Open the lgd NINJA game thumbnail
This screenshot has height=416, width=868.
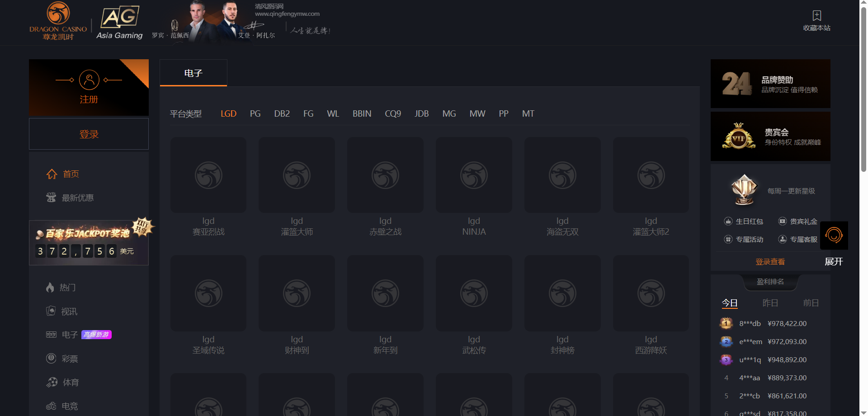(474, 175)
